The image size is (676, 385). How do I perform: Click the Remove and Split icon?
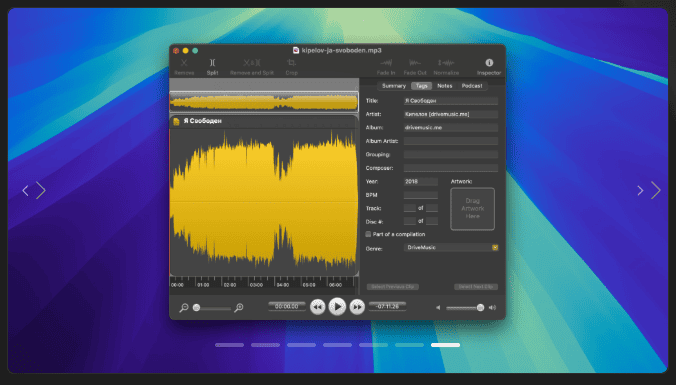252,63
